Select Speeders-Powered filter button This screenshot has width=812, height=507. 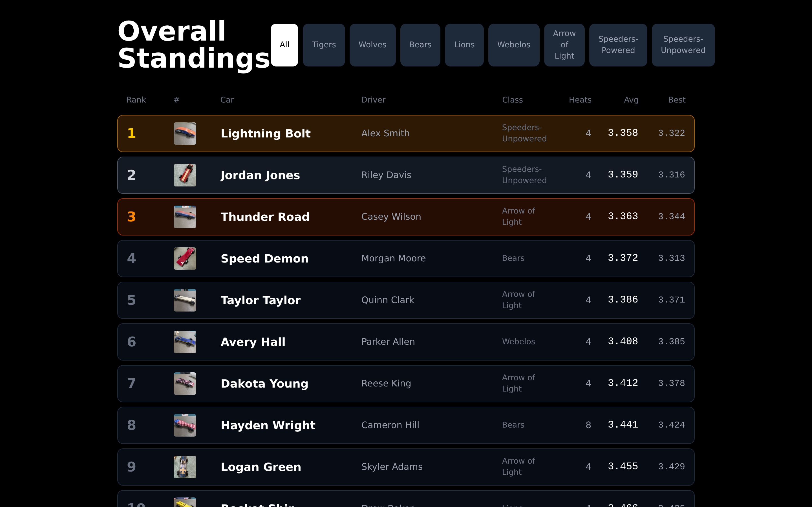[x=618, y=45]
